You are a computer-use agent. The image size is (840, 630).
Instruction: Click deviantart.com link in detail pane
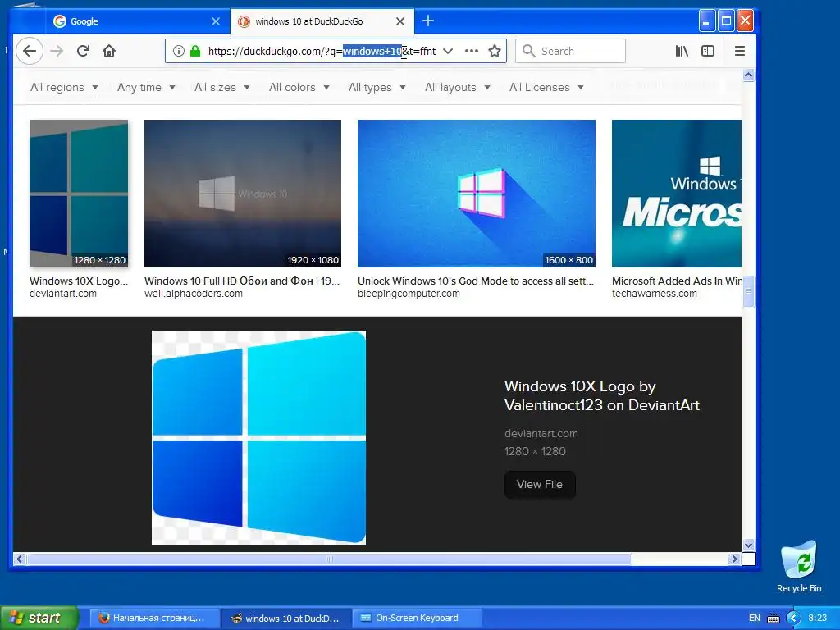(541, 433)
